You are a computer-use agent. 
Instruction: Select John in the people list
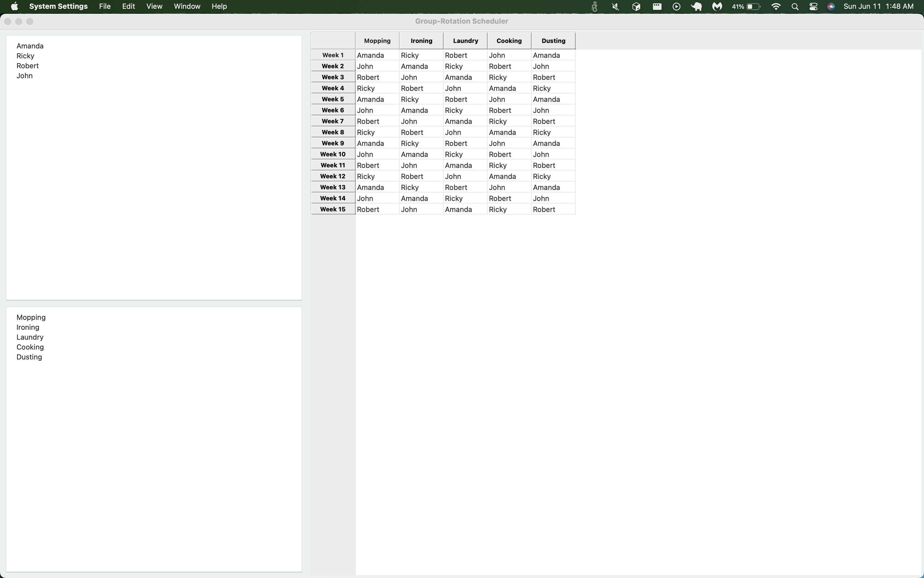pyautogui.click(x=24, y=76)
